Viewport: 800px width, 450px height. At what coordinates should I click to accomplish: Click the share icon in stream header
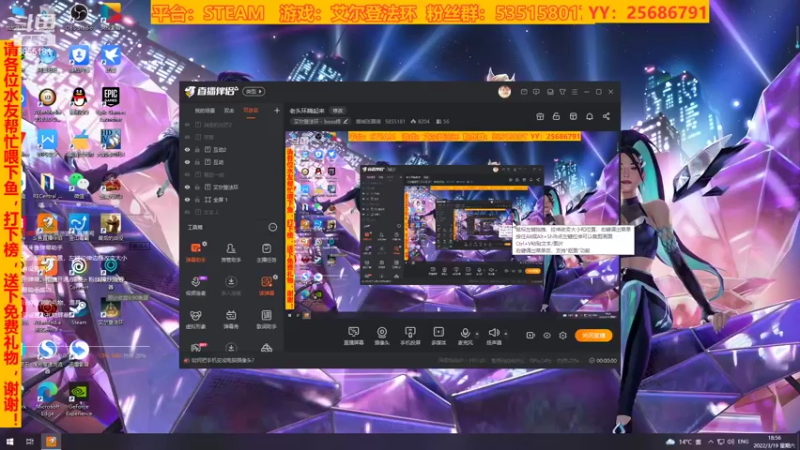pyautogui.click(x=606, y=116)
